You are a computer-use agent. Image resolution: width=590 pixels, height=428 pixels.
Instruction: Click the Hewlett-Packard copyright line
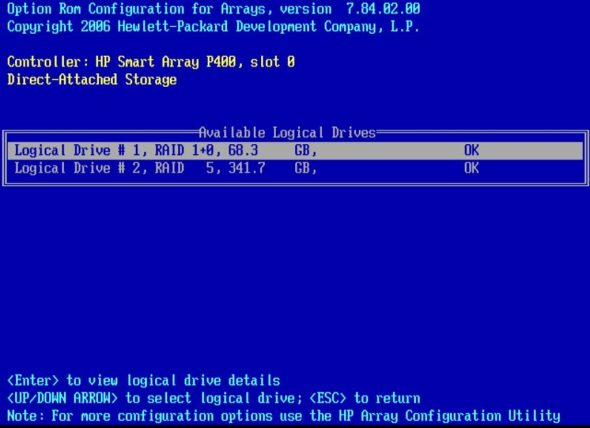pos(213,27)
